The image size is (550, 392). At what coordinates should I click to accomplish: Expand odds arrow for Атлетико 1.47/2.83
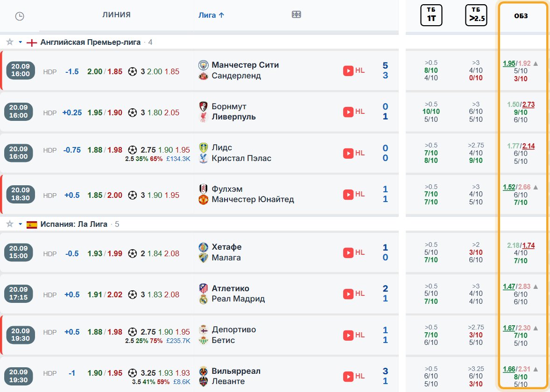536,287
